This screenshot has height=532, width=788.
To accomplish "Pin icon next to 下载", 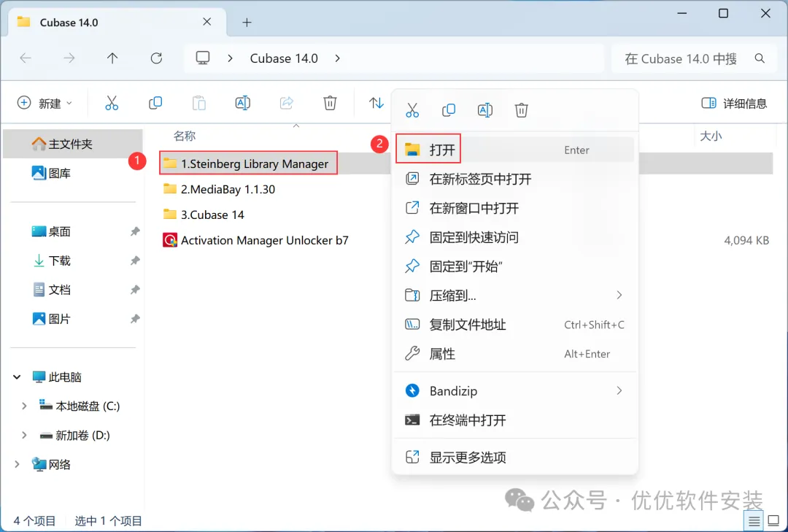I will pos(135,261).
